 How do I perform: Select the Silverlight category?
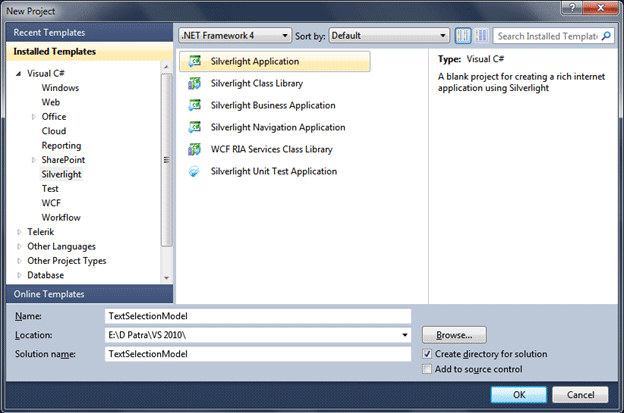pos(61,174)
